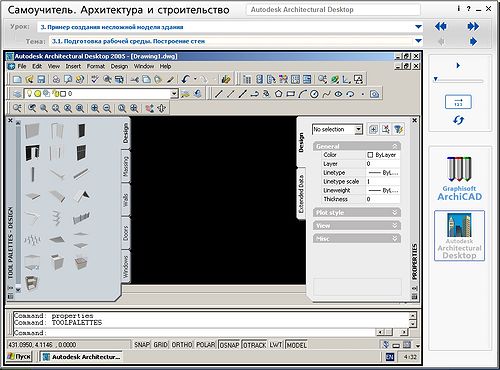Collapse the General properties section
The image size is (500, 370).
click(395, 146)
